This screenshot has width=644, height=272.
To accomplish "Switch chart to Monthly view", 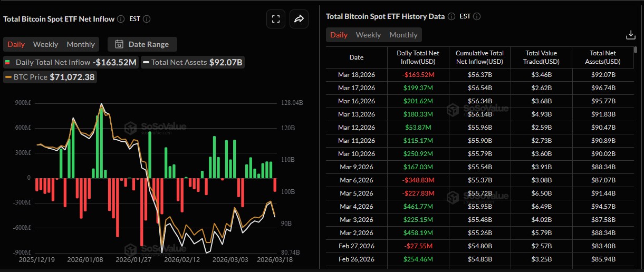I will click(81, 44).
